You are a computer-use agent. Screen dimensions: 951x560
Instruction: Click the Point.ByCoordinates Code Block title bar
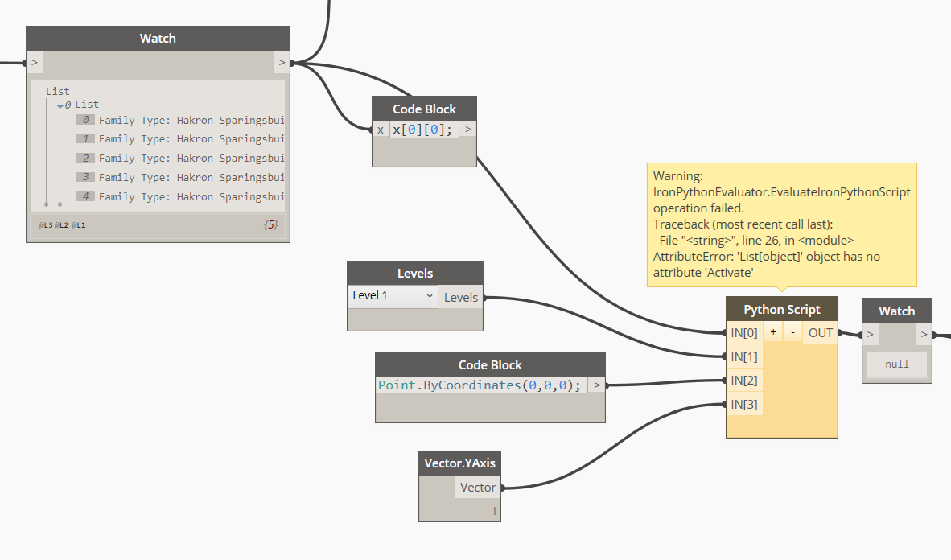pyautogui.click(x=490, y=364)
